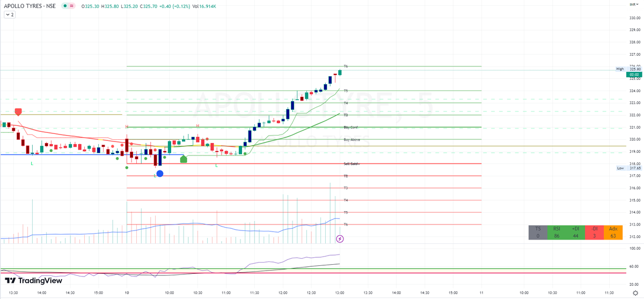Click the Adx 63 table cell
The width and height of the screenshot is (644, 299).
point(613,232)
